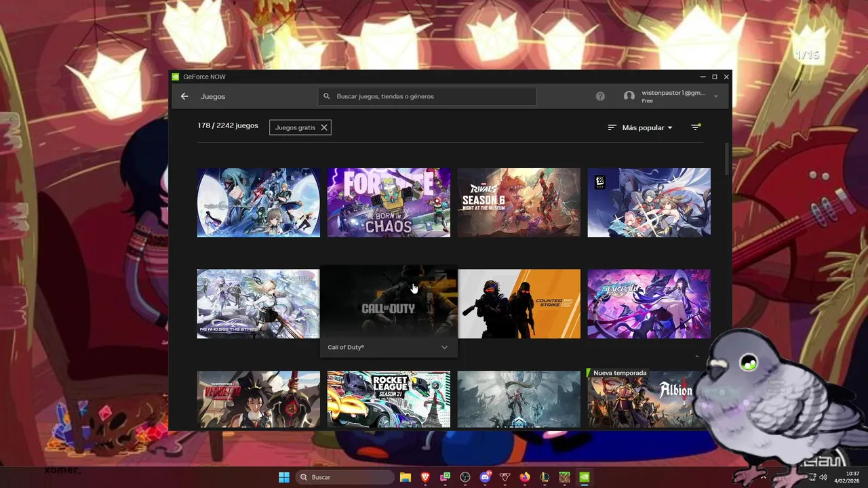Click the search magnifier icon in GeForce NOW

click(327, 96)
